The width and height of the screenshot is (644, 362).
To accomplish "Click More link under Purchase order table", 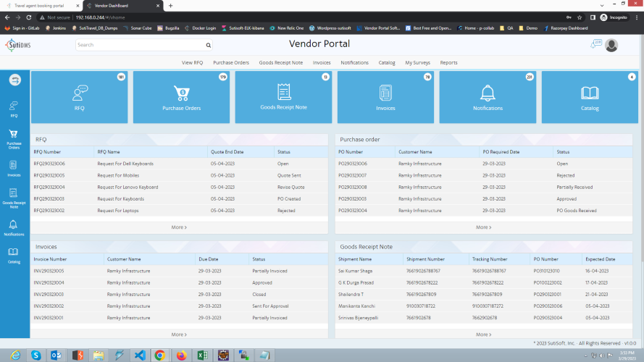I will [x=483, y=227].
